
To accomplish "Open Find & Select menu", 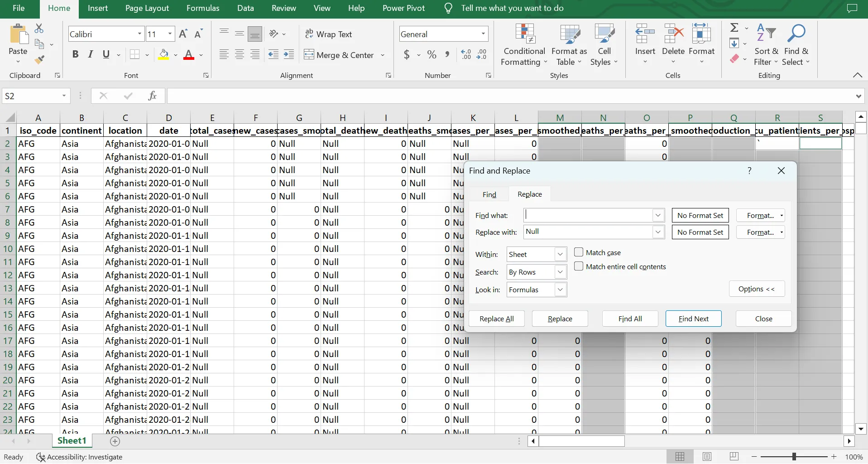I will coord(796,45).
